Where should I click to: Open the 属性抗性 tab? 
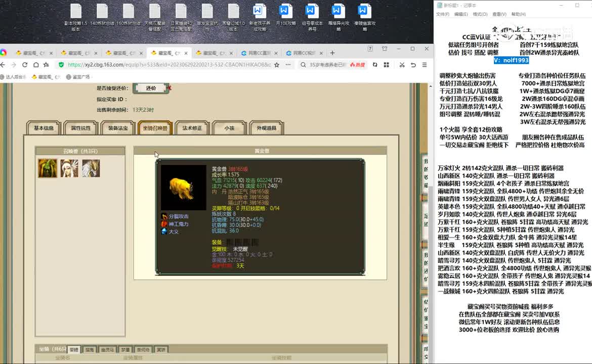pyautogui.click(x=81, y=128)
